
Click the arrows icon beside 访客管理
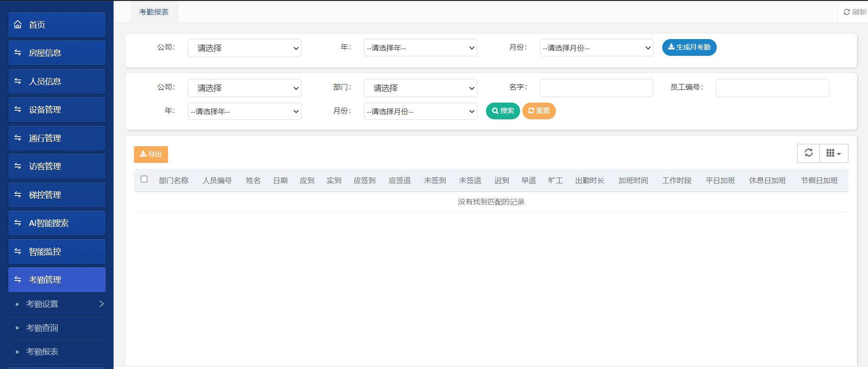tap(18, 166)
